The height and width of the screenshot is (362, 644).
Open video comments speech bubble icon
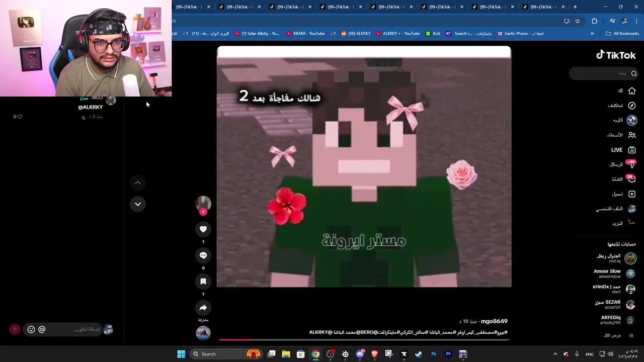click(x=203, y=255)
